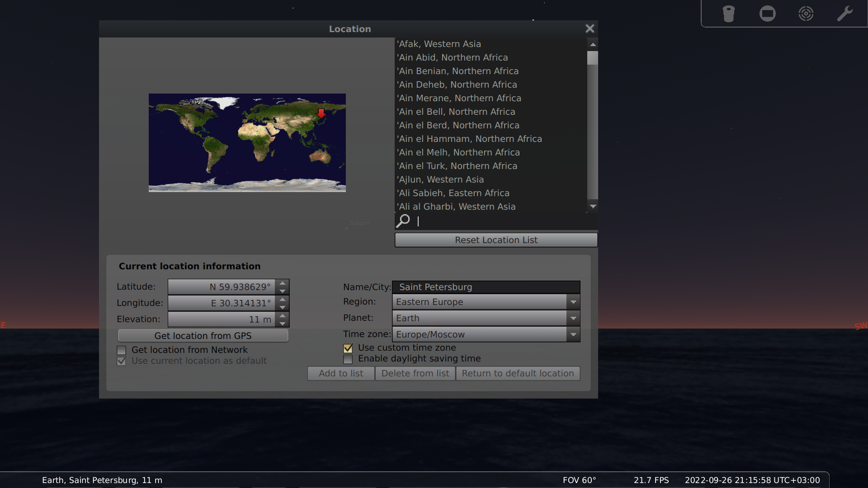Activate the Telrad crosshair icon

(806, 14)
